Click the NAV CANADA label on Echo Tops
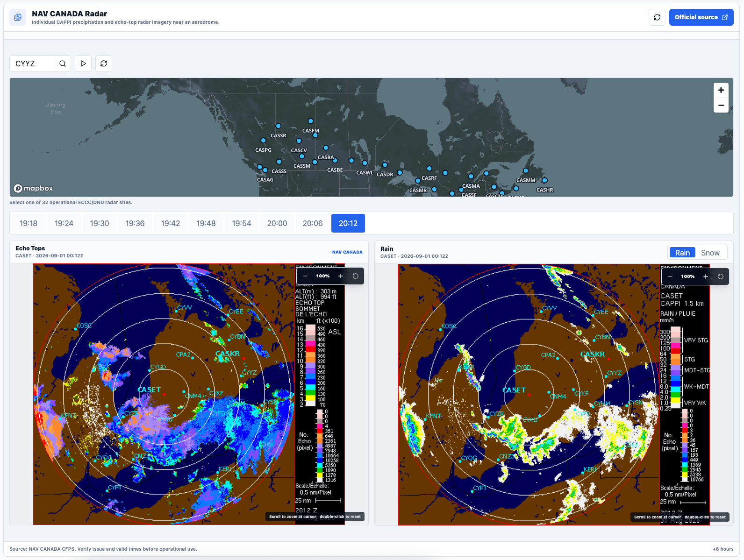Image resolution: width=744 pixels, height=560 pixels. click(x=347, y=252)
